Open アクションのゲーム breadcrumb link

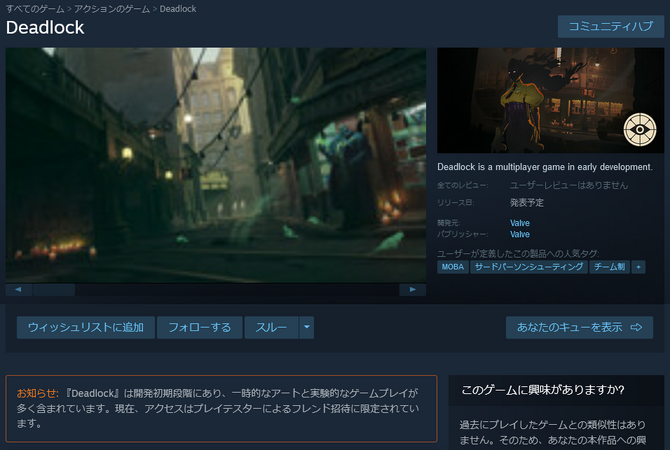click(x=114, y=8)
